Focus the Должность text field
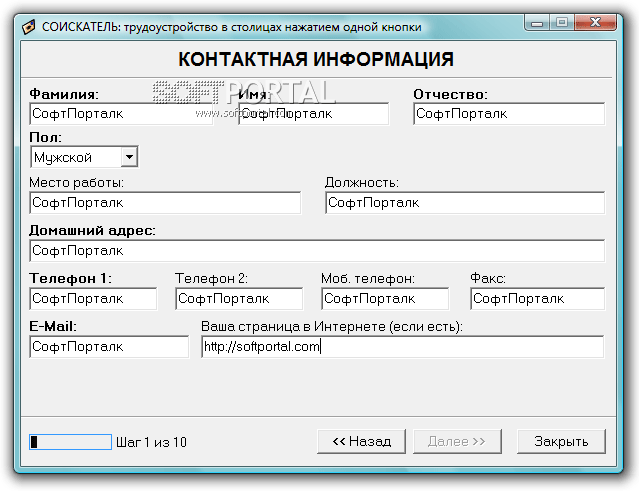This screenshot has width=639, height=491. 465,203
